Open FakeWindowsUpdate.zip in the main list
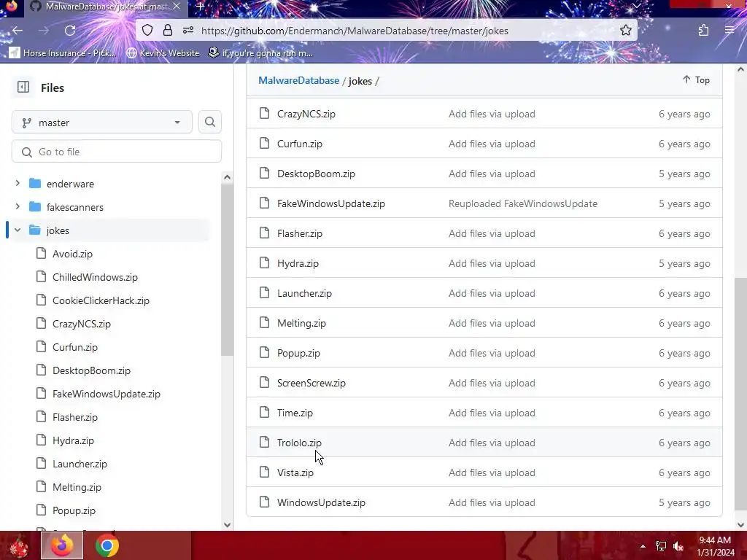Image resolution: width=747 pixels, height=560 pixels. point(331,204)
